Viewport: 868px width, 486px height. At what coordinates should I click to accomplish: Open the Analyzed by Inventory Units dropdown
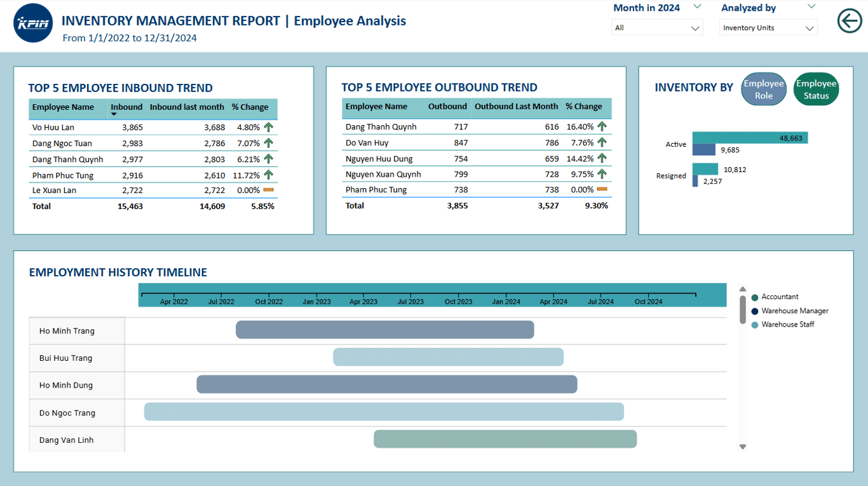coord(768,28)
